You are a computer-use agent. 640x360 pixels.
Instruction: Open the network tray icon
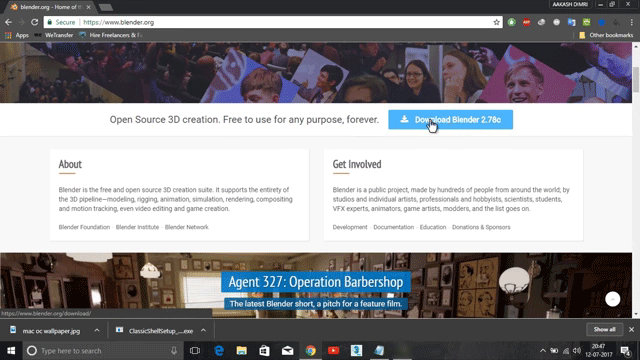(566, 351)
